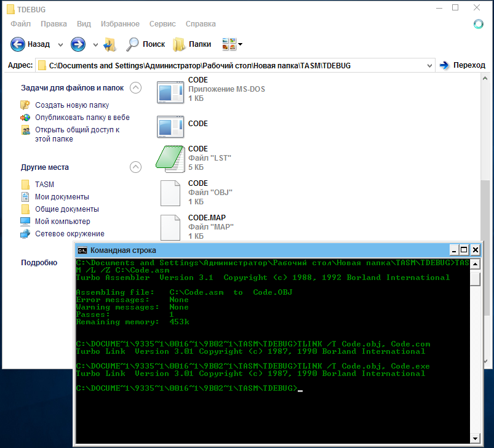494x448 pixels.
Task: Click the Forward green arrow icon
Action: 78,44
